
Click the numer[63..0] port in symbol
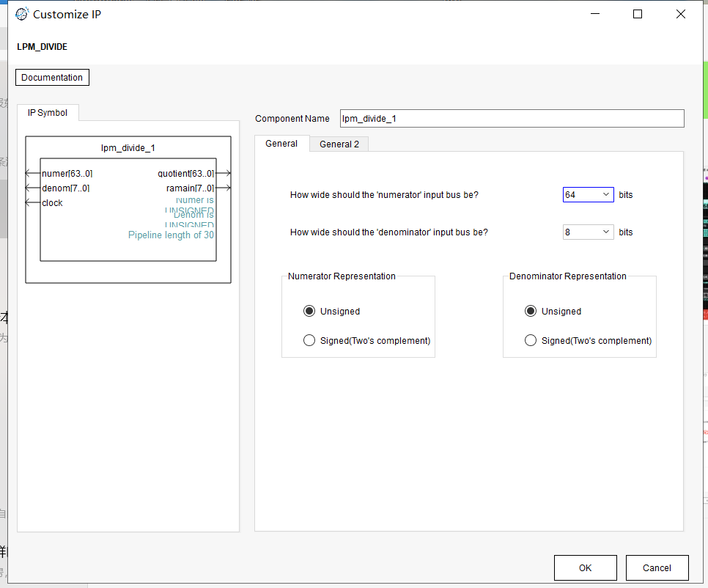[x=67, y=174]
